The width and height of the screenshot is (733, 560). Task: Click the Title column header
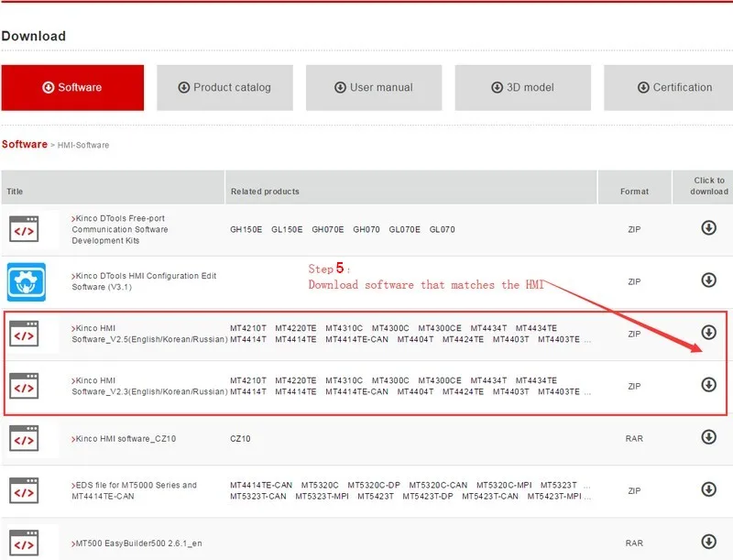point(113,188)
